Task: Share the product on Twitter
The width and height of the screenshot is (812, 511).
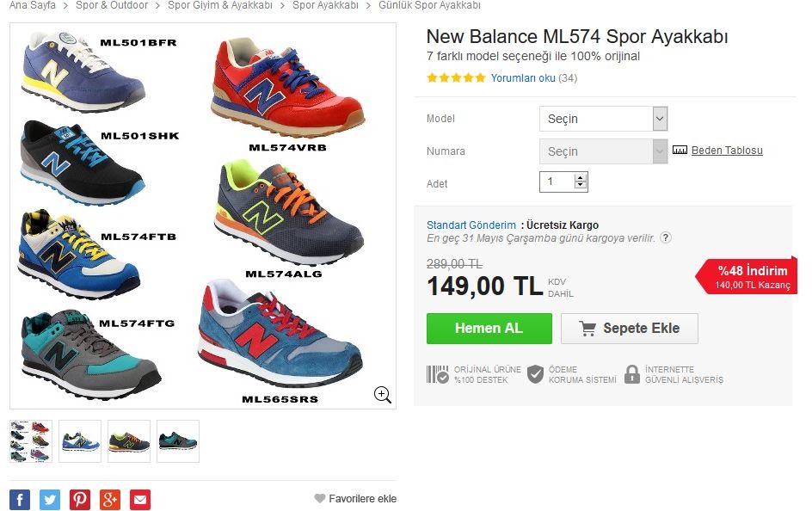Action: click(49, 499)
